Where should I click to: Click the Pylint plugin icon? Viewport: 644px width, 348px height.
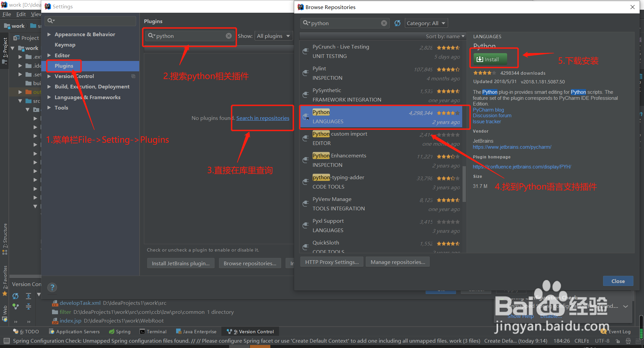pos(306,73)
